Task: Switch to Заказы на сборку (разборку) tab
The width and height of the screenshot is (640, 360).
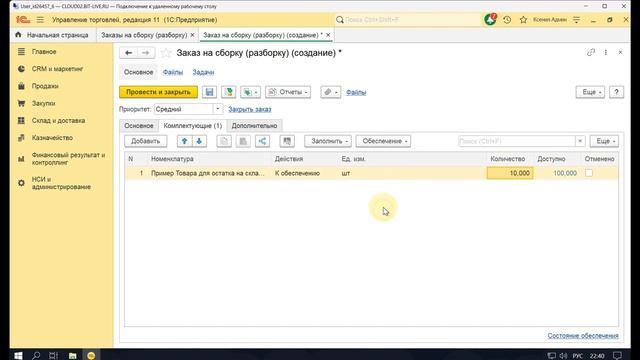Action: [x=144, y=35]
